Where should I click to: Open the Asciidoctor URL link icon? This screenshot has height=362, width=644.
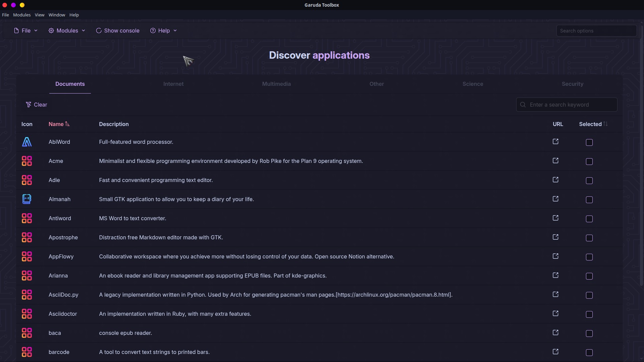555,313
